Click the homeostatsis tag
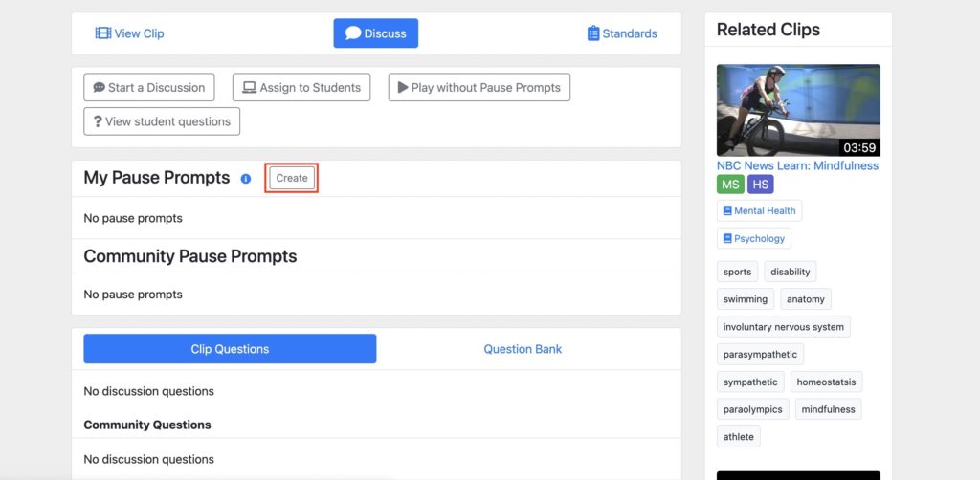Screen dimensions: 980x480 (826, 382)
